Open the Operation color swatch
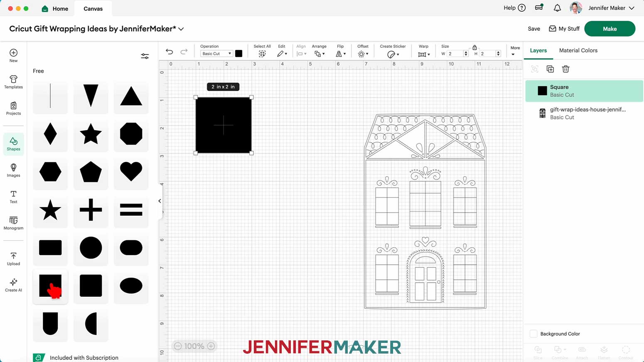Viewport: 644px width, 362px height. (238, 54)
